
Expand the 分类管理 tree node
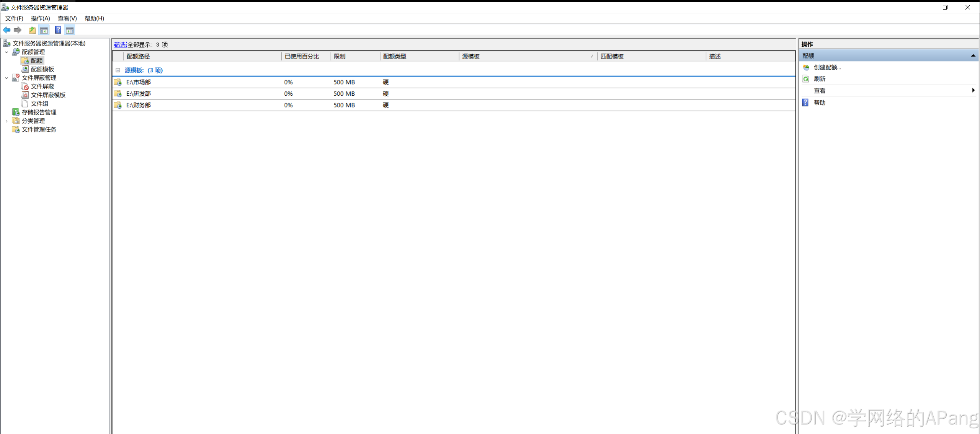click(x=7, y=121)
